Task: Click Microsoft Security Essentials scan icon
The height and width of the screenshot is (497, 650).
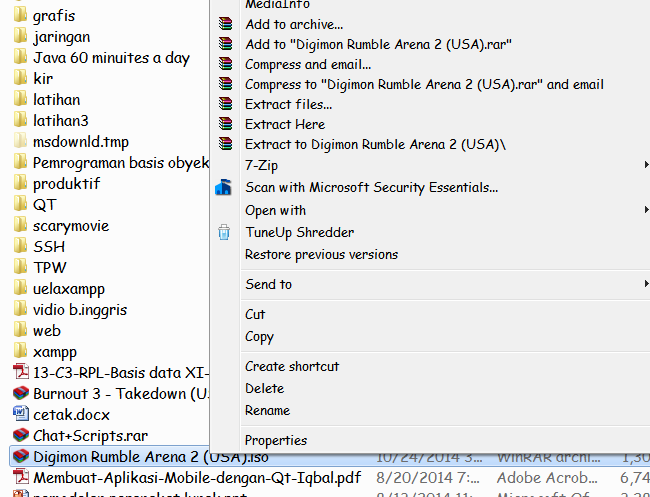Action: [x=223, y=187]
